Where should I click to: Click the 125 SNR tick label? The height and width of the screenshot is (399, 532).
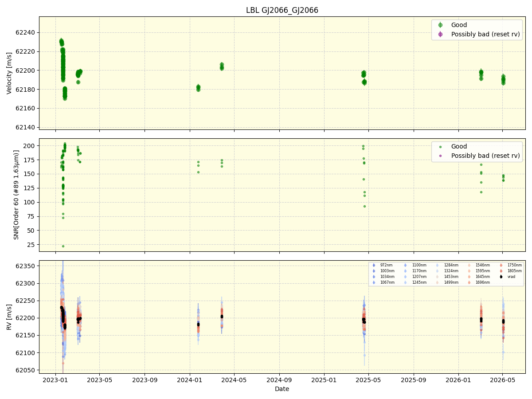pos(30,188)
